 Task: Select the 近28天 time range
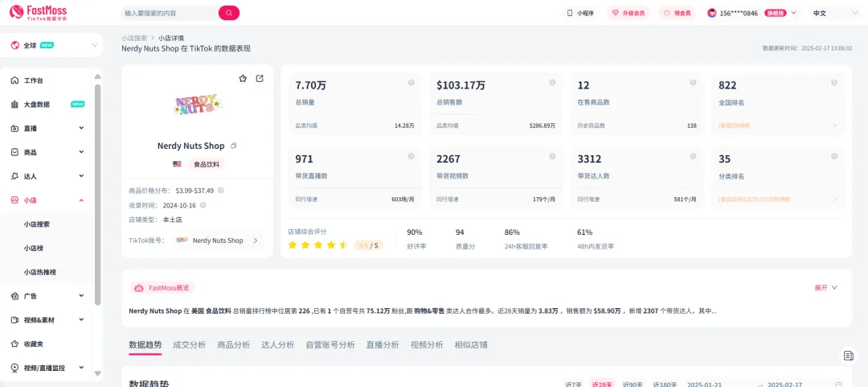pos(602,384)
